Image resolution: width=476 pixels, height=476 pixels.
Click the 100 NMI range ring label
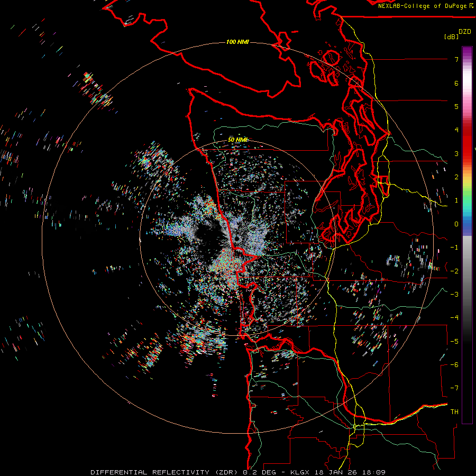[x=237, y=42]
